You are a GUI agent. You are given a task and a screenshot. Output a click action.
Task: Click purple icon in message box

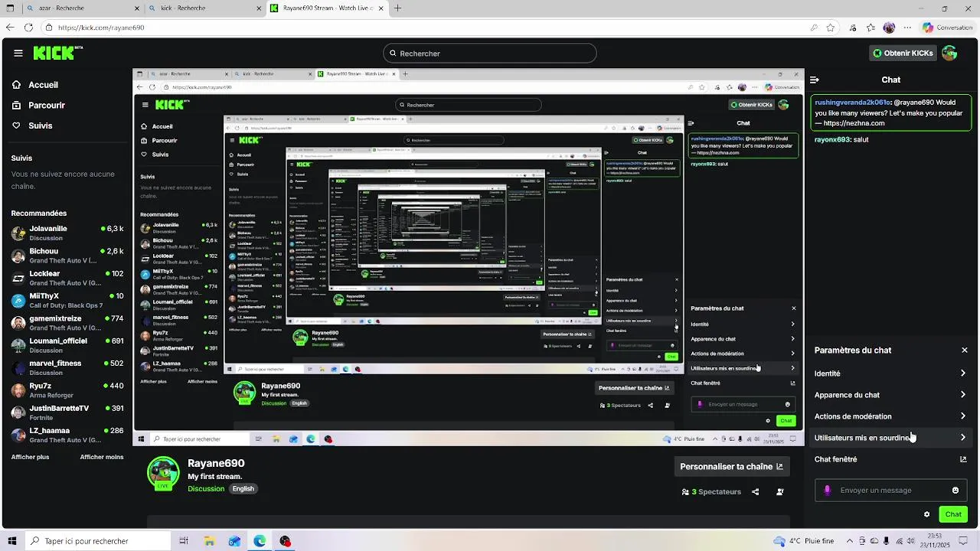click(x=827, y=491)
